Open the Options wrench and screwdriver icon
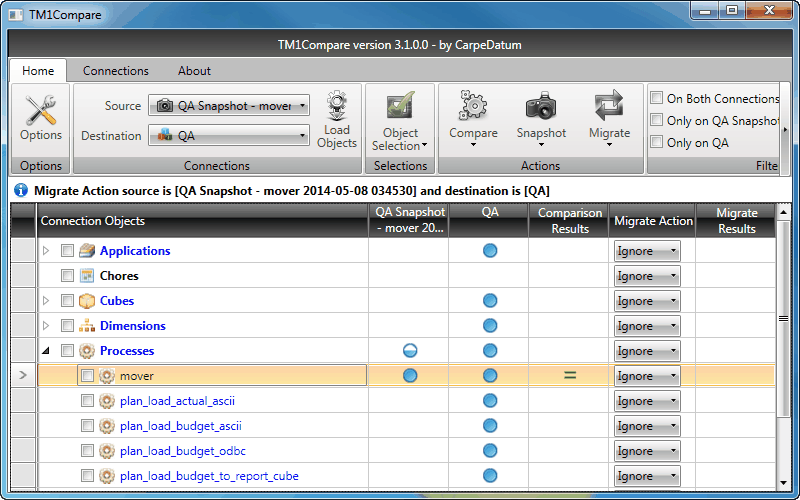The height and width of the screenshot is (500, 800). [41, 110]
